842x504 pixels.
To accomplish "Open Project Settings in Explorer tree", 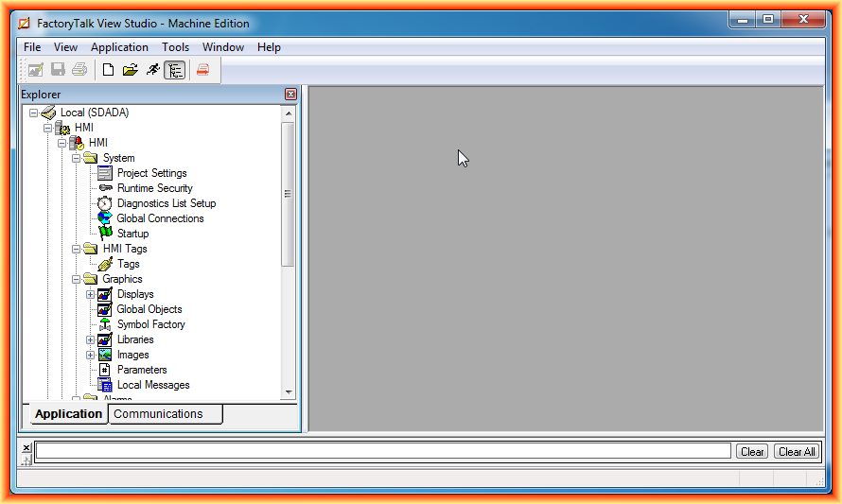I will [x=151, y=173].
